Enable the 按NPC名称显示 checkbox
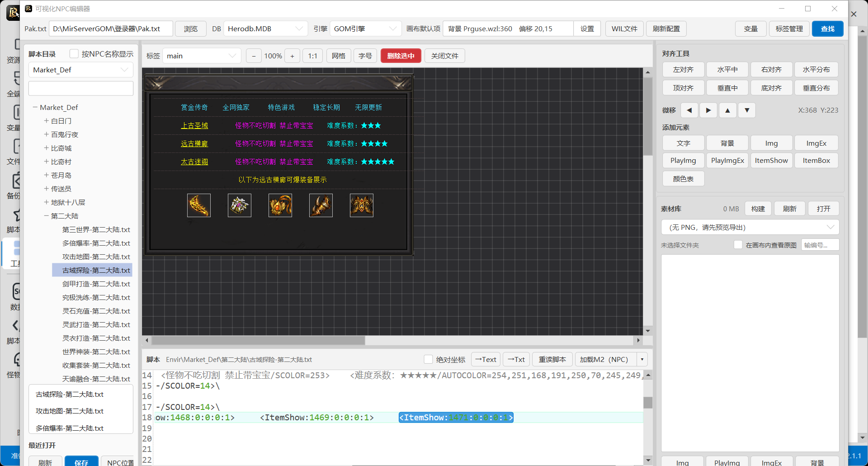 [x=74, y=54]
